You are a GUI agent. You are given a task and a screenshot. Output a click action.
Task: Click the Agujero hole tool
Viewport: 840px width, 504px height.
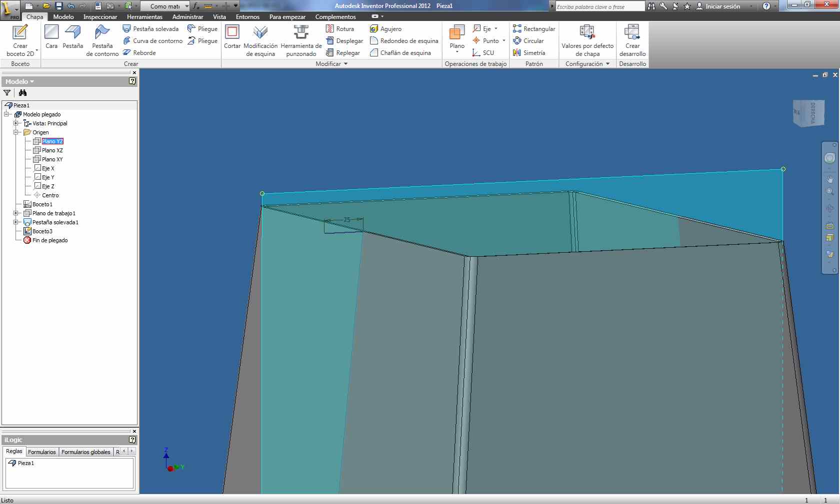coord(385,29)
